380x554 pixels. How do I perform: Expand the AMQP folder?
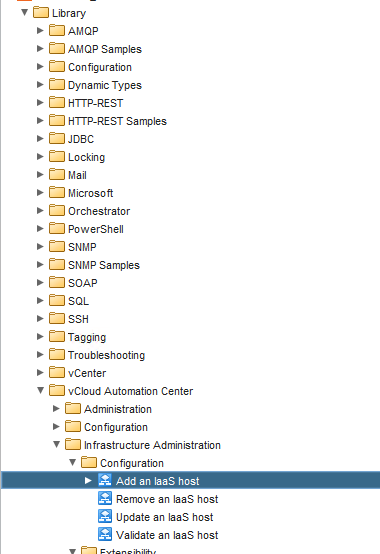[40, 31]
